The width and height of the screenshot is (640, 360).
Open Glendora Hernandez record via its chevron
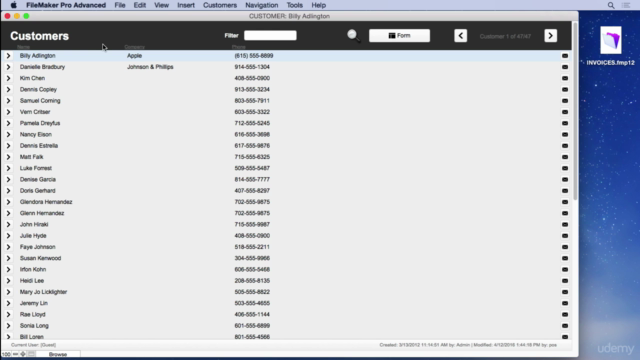[8, 202]
